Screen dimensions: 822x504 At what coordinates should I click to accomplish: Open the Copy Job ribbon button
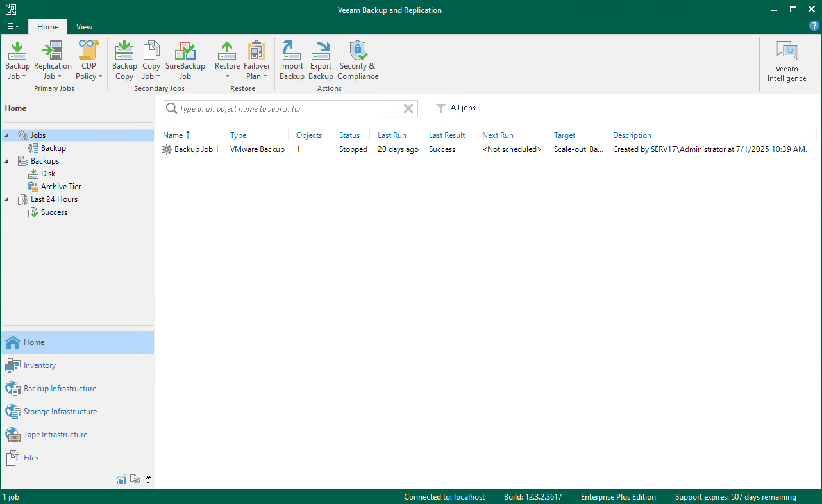(x=151, y=60)
